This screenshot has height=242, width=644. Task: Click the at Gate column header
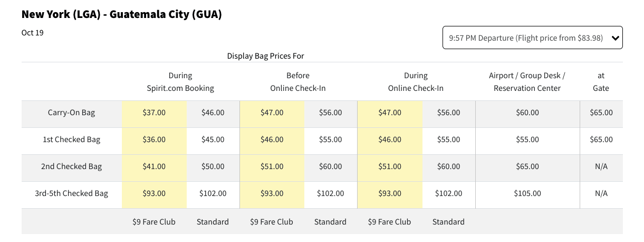tap(601, 82)
